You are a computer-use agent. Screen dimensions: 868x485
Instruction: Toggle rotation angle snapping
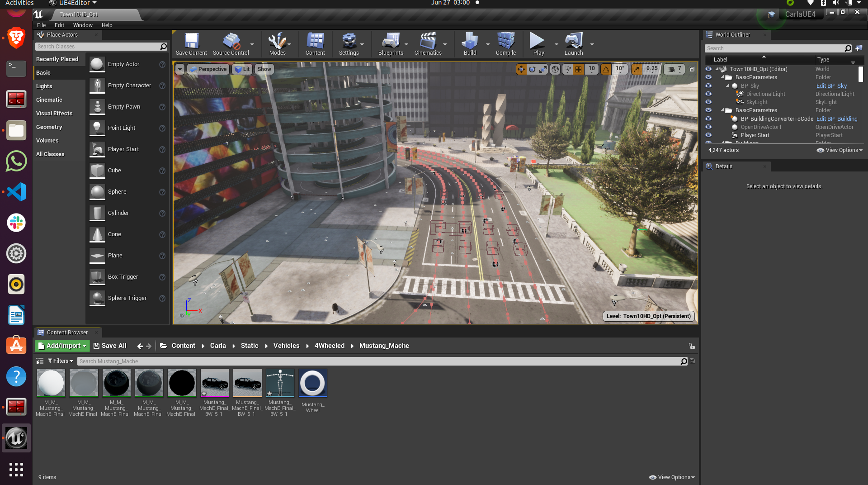click(x=606, y=69)
